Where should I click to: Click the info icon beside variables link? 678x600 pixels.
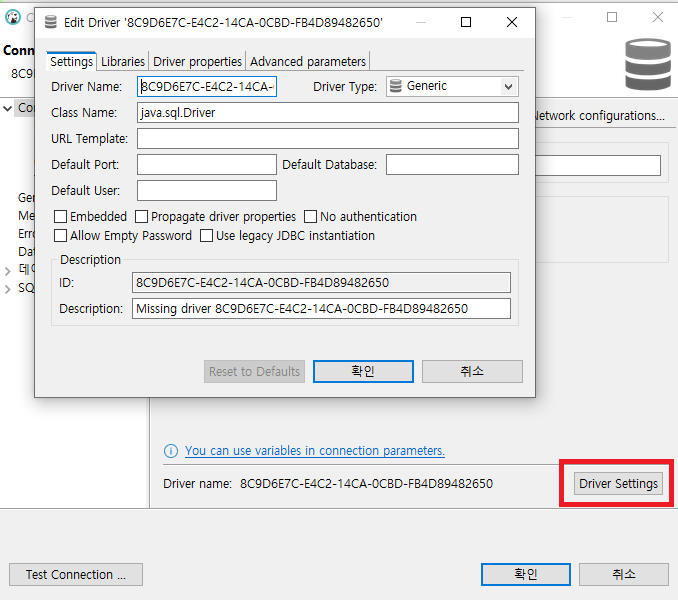pyautogui.click(x=171, y=451)
